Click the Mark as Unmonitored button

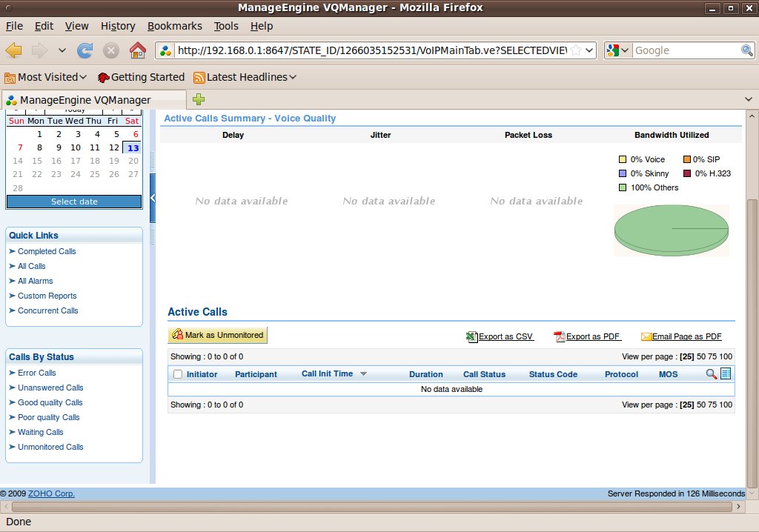point(217,335)
